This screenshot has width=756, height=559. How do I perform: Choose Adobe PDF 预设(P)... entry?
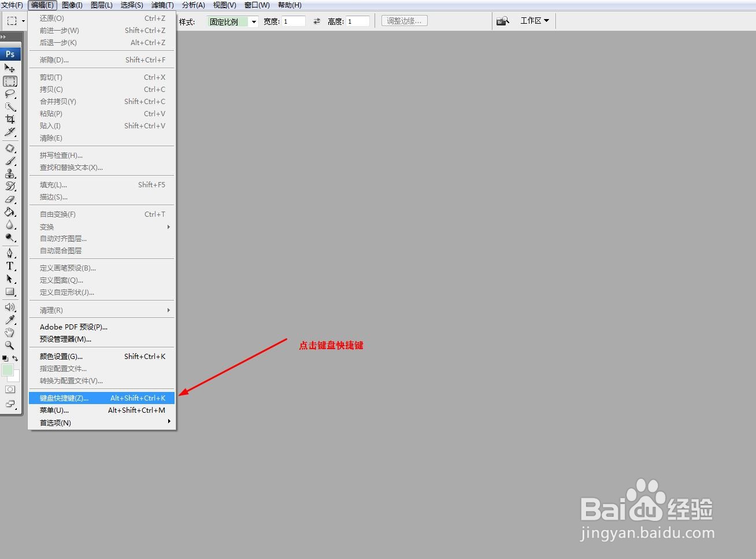102,327
